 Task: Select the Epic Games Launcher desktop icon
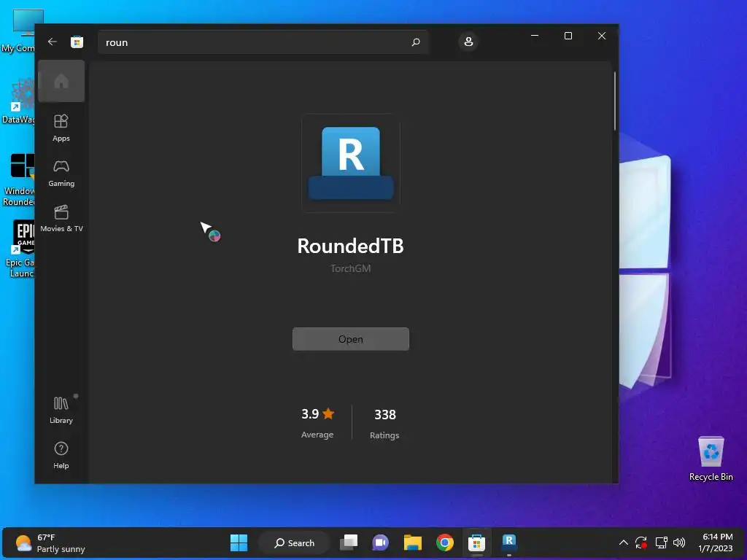coord(19,249)
